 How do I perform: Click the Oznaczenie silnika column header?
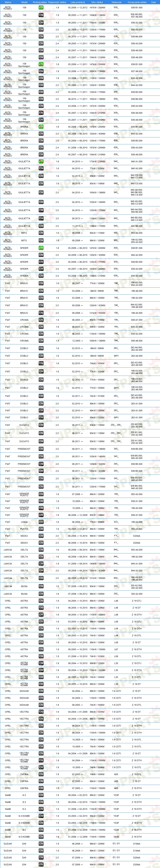point(137,2)
